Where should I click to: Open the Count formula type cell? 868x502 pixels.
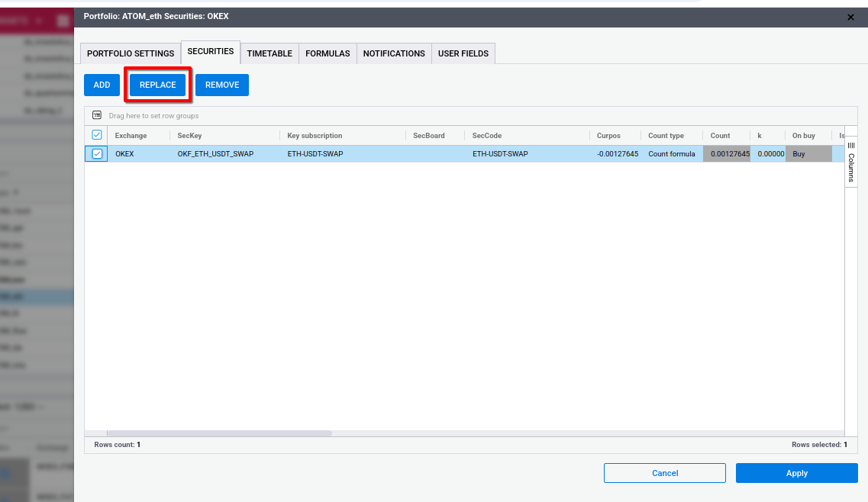[672, 154]
